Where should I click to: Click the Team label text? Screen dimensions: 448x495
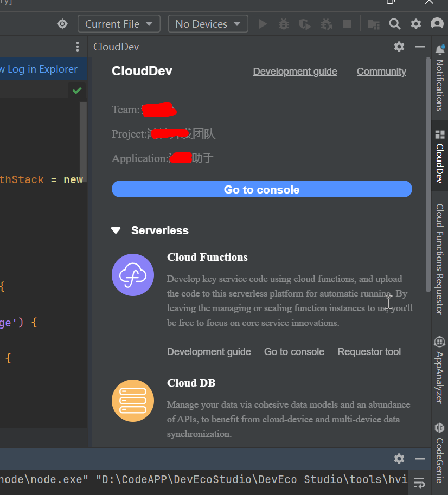(x=126, y=110)
